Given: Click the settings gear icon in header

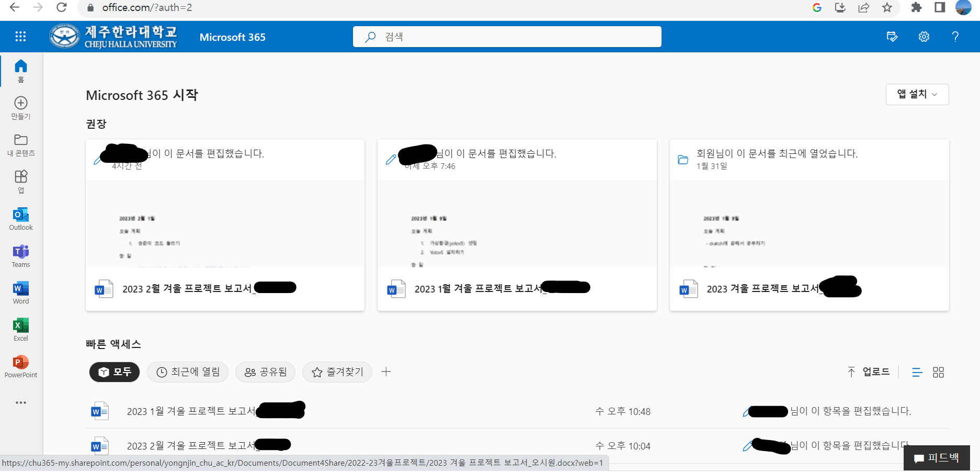Looking at the screenshot, I should (x=924, y=37).
